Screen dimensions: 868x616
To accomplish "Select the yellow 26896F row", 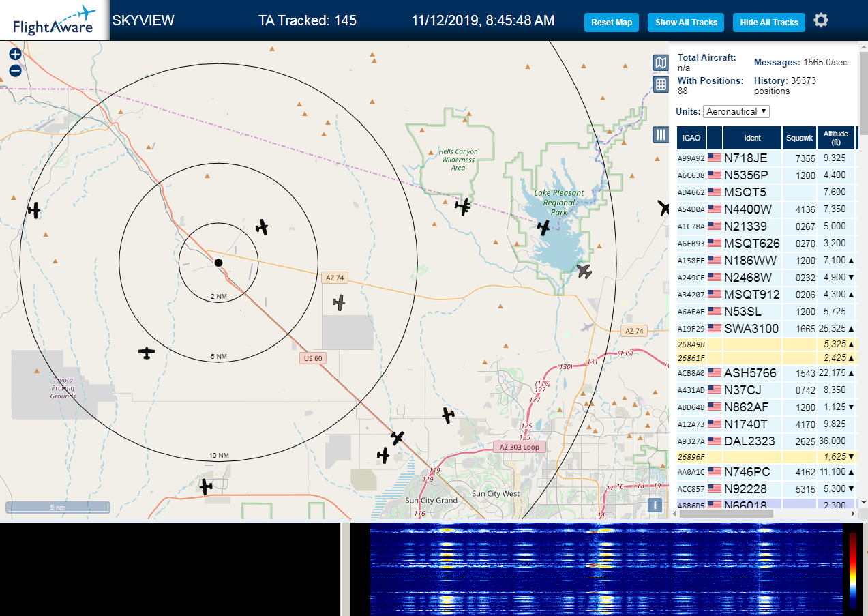I will 766,456.
